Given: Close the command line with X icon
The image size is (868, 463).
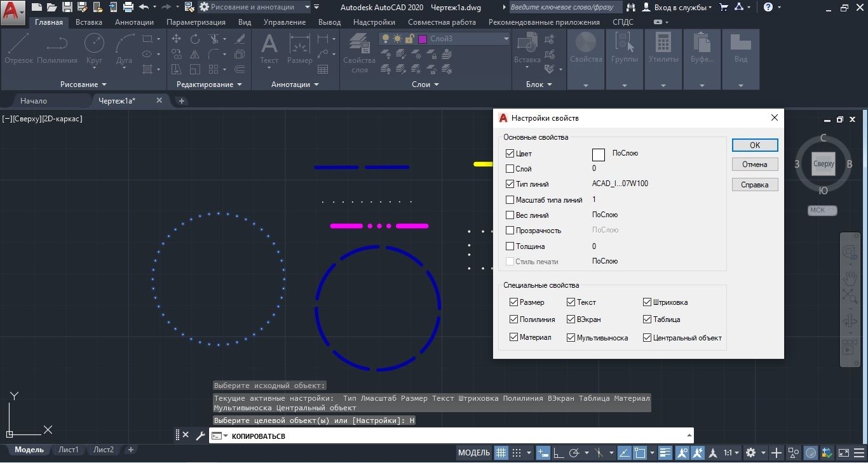Looking at the screenshot, I should click(186, 435).
